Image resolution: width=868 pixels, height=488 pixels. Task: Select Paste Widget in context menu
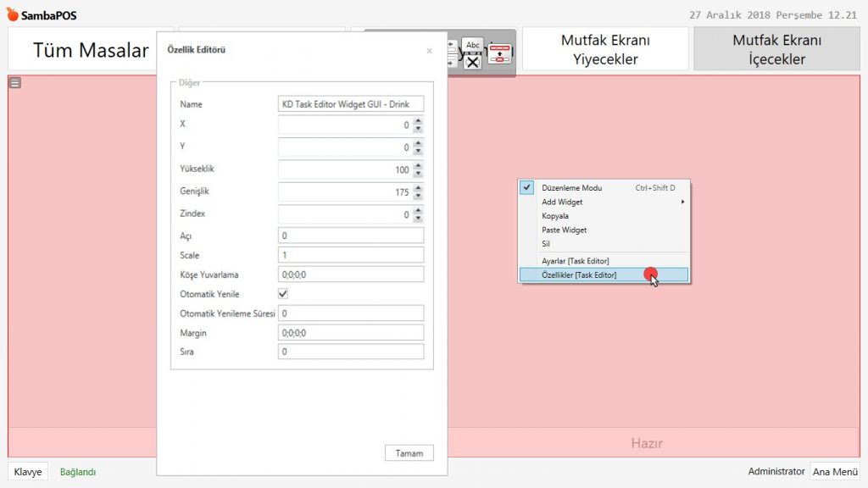[565, 230]
